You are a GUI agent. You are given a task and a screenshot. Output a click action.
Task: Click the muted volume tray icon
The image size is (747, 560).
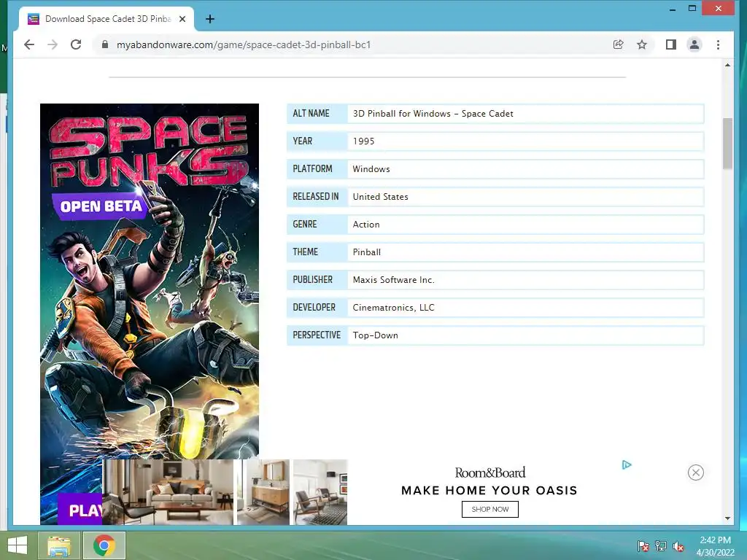click(678, 546)
